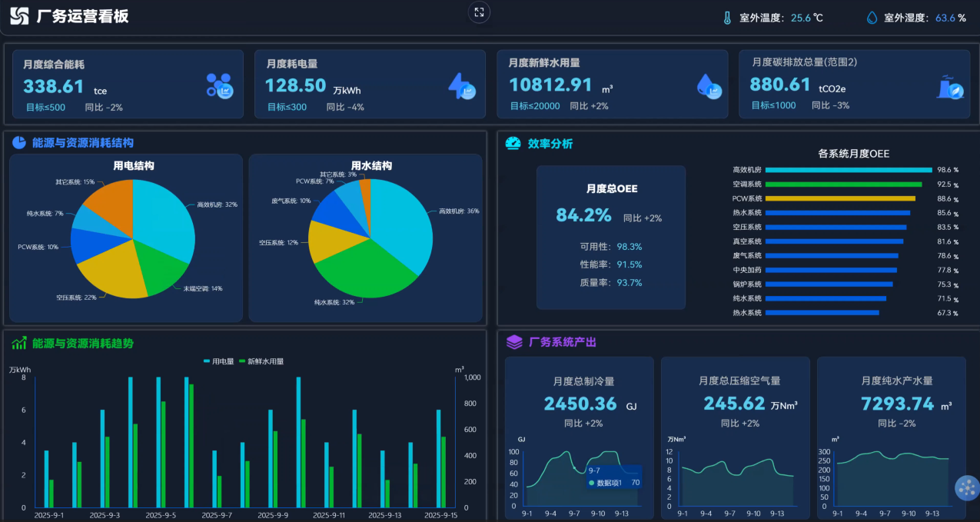Screen dimensions: 980x522
Task: Click the 性能率 91.5% row
Action: pos(611,264)
